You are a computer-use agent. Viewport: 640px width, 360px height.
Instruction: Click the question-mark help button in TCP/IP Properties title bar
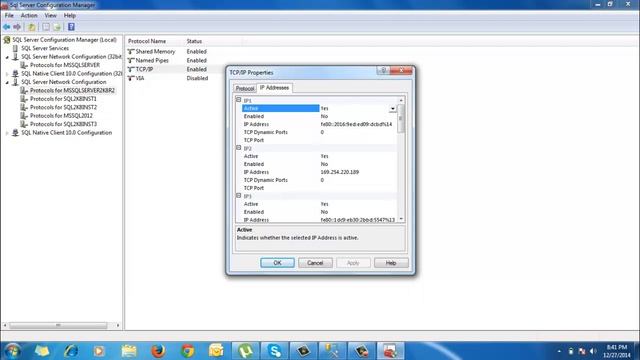click(383, 71)
